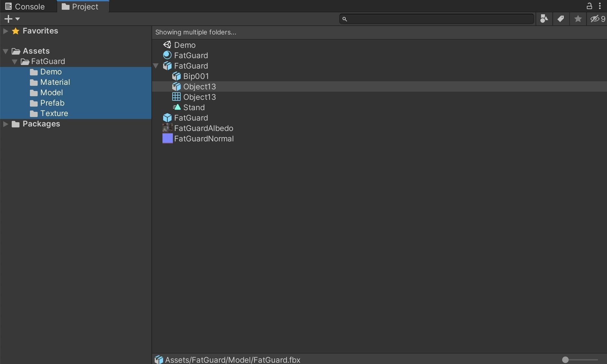Expand the Packages folder arrow
The width and height of the screenshot is (607, 364).
click(x=6, y=124)
